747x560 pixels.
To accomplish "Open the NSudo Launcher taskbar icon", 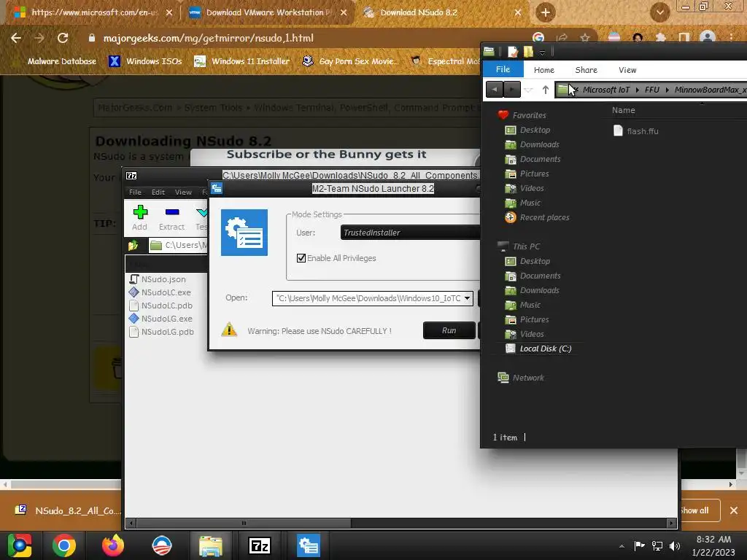I will [309, 545].
